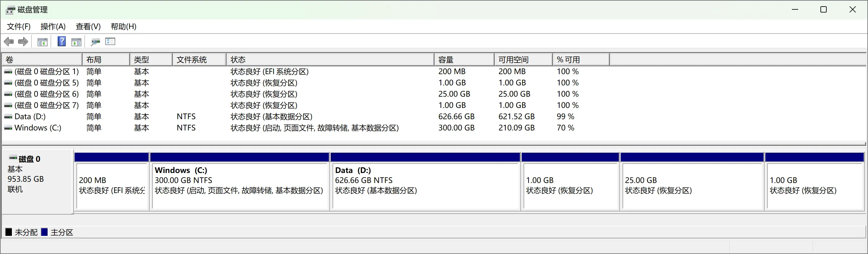This screenshot has width=868, height=254.
Task: Click the volume icon of 磁盘分区 1 row
Action: point(8,72)
